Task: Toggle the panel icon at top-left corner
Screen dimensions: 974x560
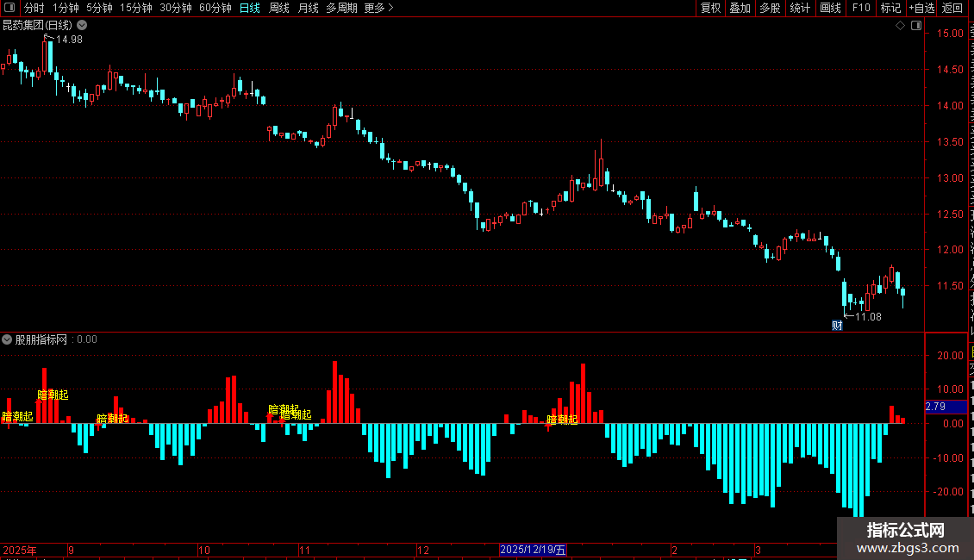Action: [x=9, y=8]
